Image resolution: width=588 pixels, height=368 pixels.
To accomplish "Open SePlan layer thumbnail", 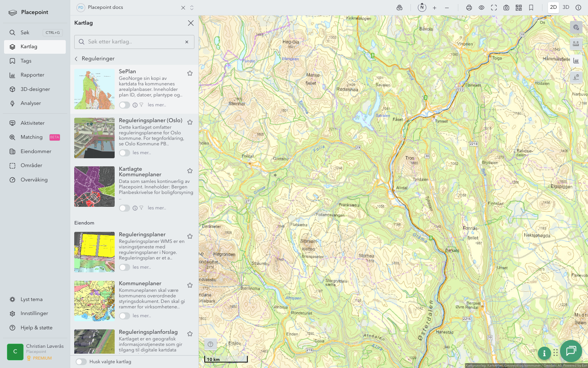I will pyautogui.click(x=94, y=89).
